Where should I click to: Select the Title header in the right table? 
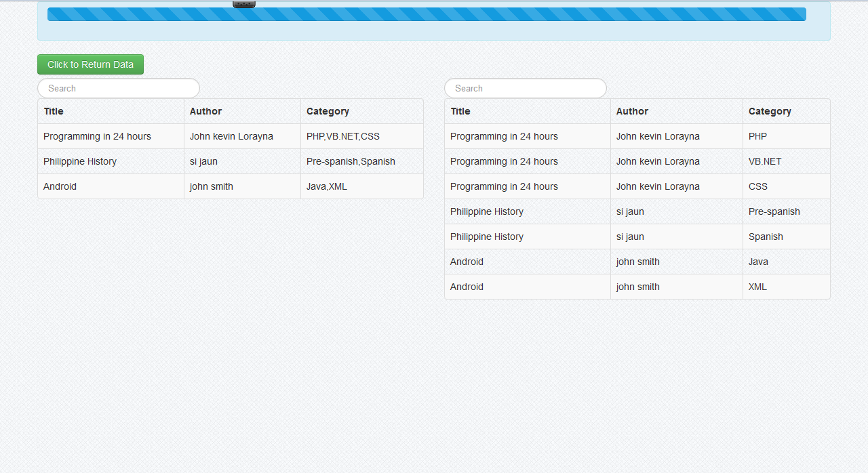pyautogui.click(x=460, y=111)
